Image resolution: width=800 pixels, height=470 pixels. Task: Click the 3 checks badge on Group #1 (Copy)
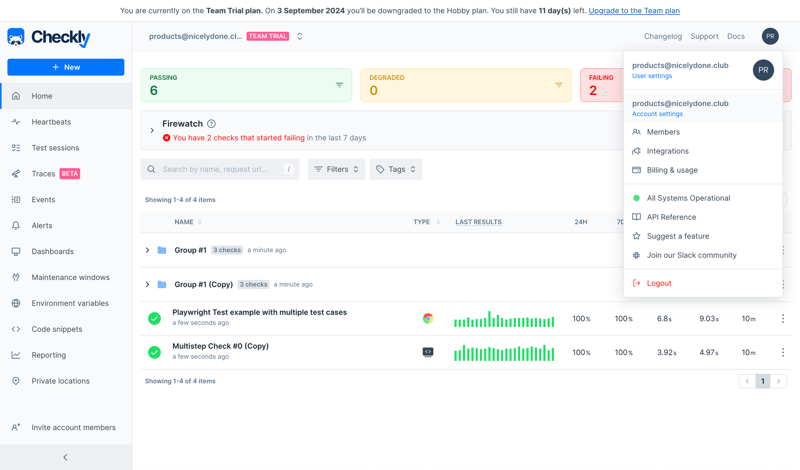[254, 284]
